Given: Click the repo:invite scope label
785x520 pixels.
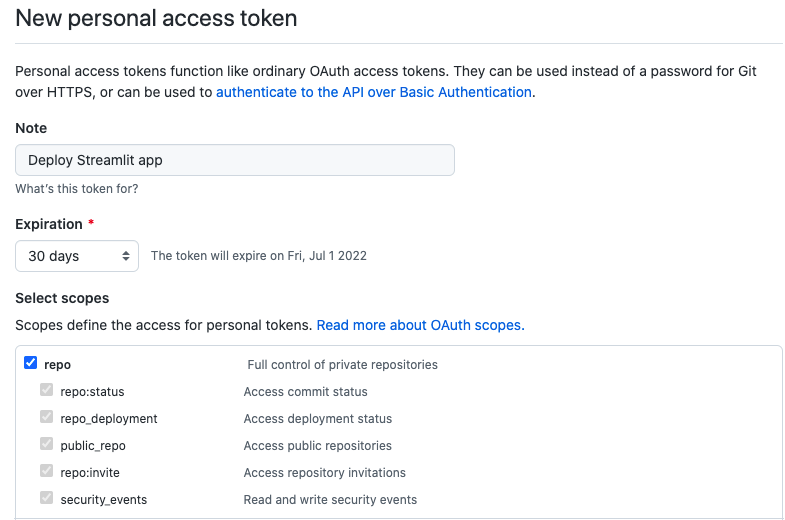Looking at the screenshot, I should (x=90, y=473).
